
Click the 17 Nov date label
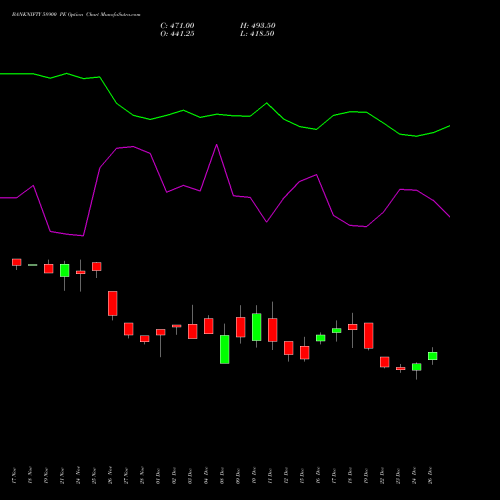click(14, 476)
